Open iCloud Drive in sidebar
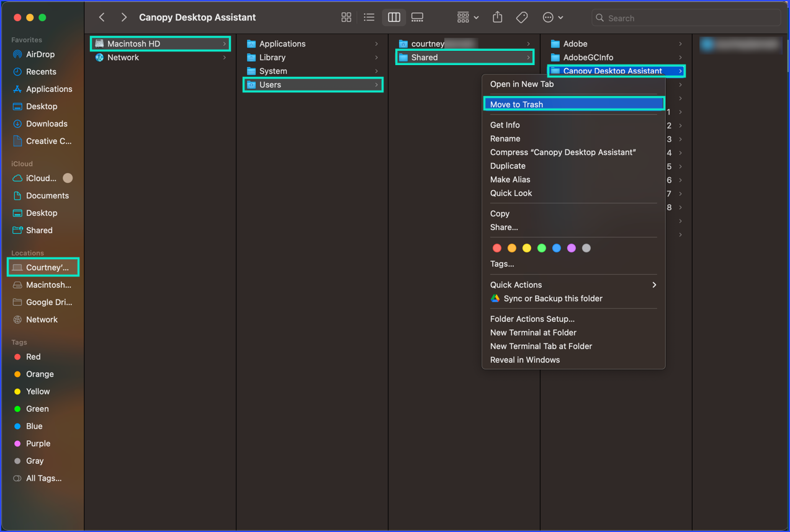790x532 pixels. pos(41,179)
